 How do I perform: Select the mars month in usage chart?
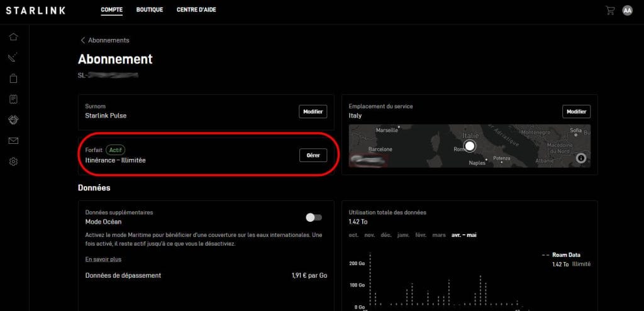(439, 235)
